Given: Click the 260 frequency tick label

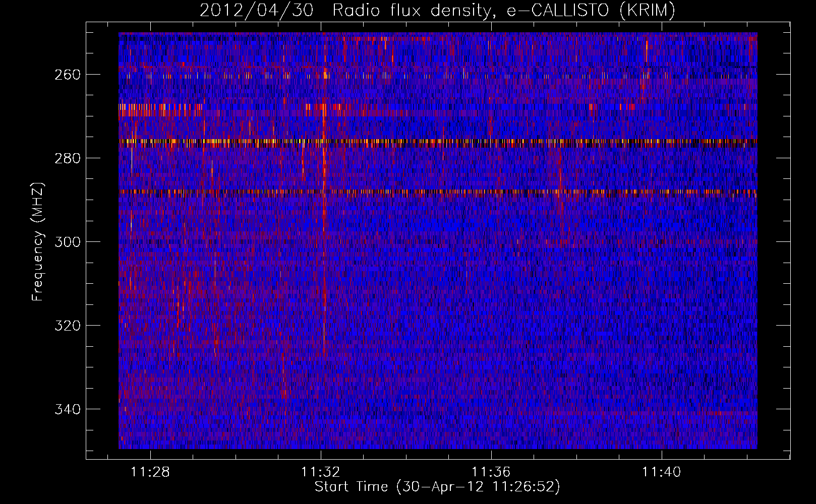Looking at the screenshot, I should coord(68,75).
